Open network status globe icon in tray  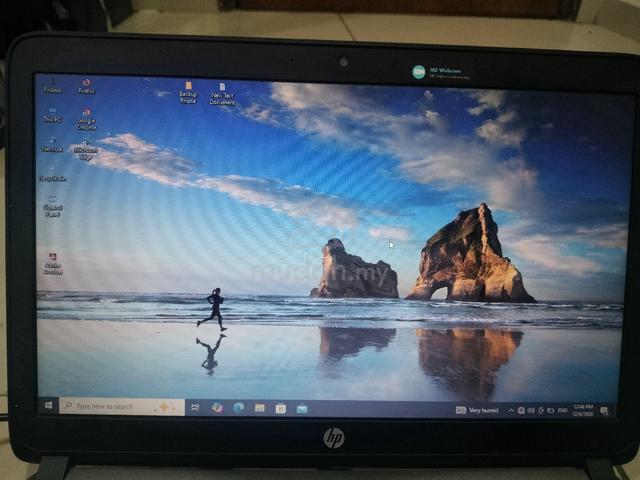pos(521,410)
